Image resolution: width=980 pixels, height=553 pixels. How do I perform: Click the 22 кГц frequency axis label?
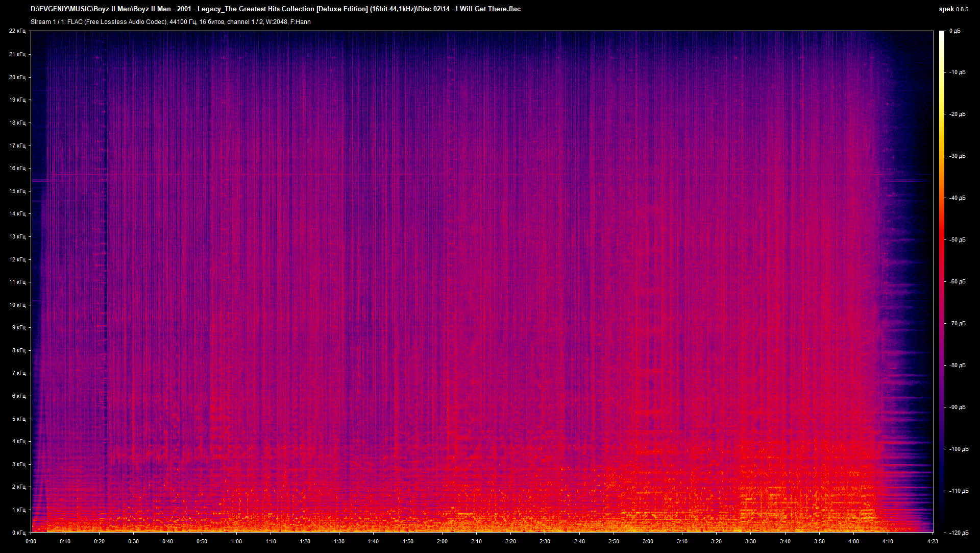(18, 30)
